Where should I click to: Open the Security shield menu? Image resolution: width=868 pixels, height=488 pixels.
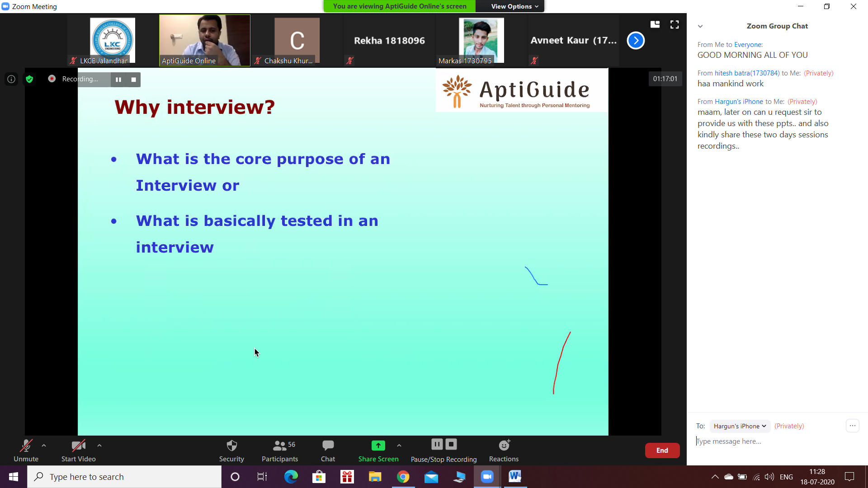pos(231,450)
